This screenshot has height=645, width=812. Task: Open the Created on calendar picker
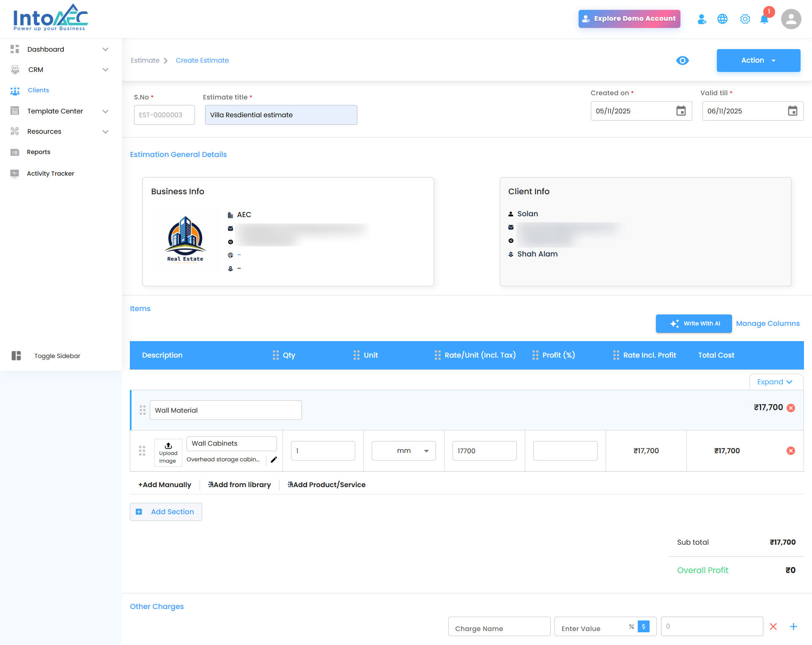tap(680, 111)
